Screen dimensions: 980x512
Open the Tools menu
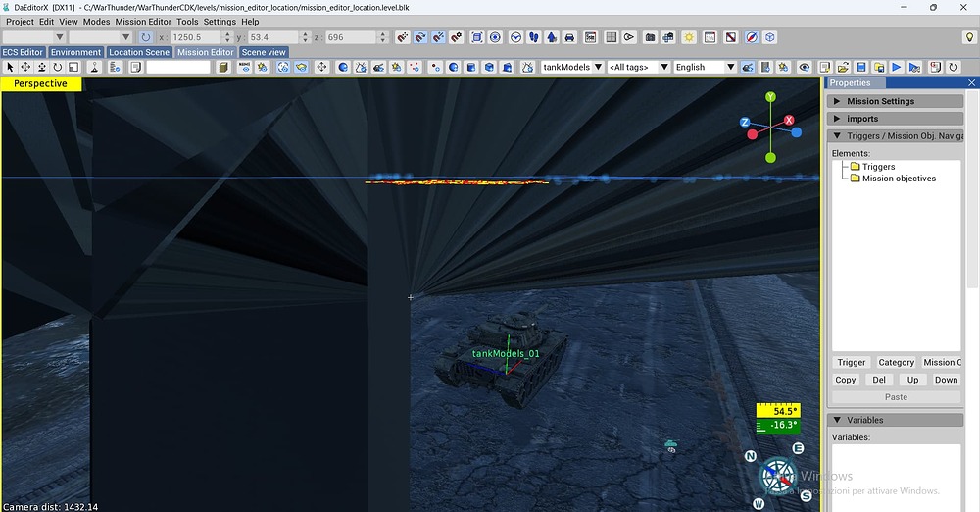[187, 22]
